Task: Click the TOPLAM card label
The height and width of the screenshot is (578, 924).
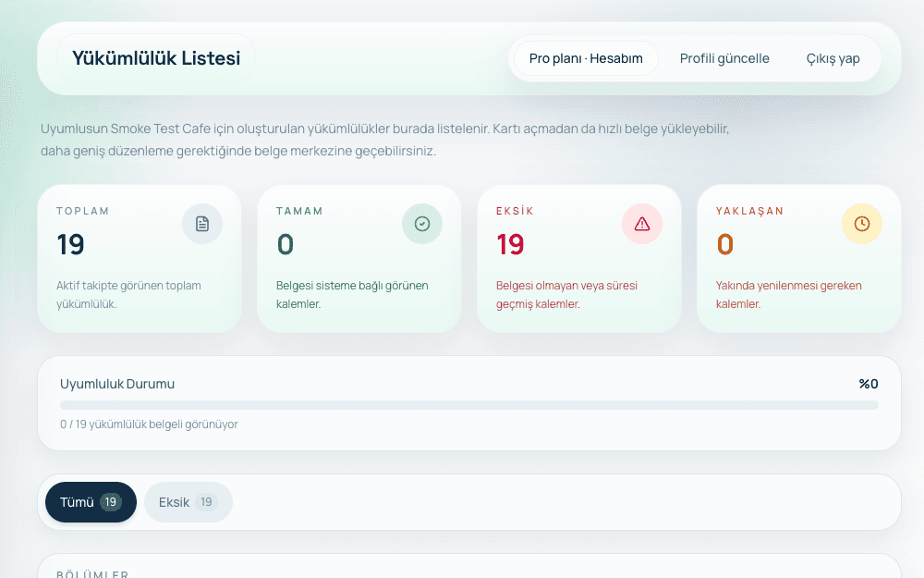Action: point(82,211)
